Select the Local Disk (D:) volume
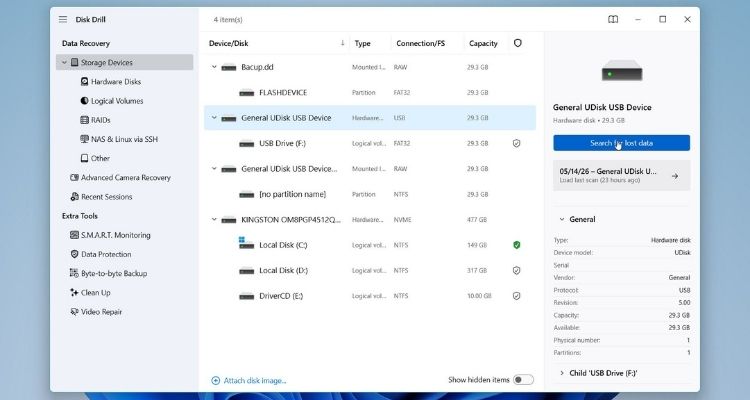The width and height of the screenshot is (750, 400). coord(370,270)
